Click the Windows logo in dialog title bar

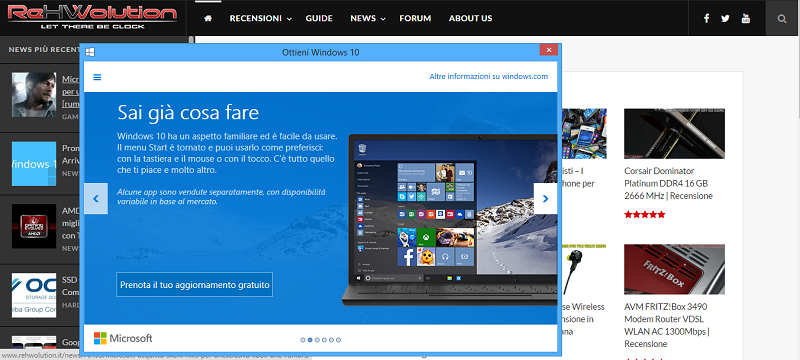(x=90, y=52)
